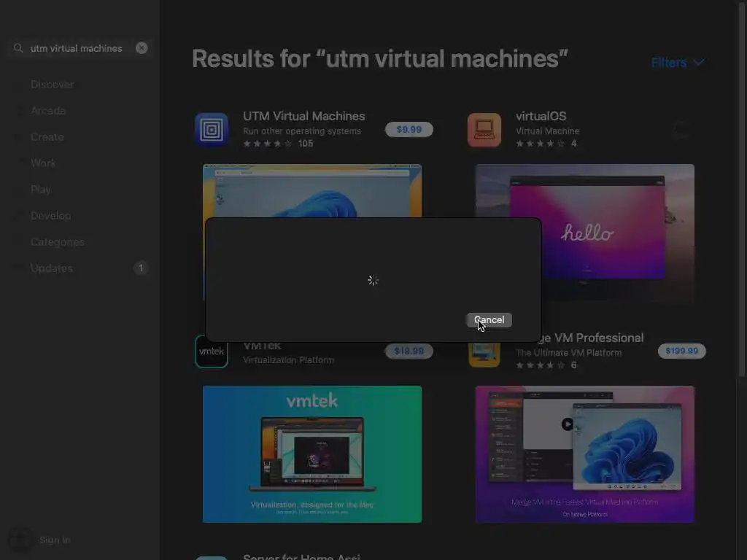Open the Merge VM Professional title
This screenshot has width=747, height=560.
592,338
